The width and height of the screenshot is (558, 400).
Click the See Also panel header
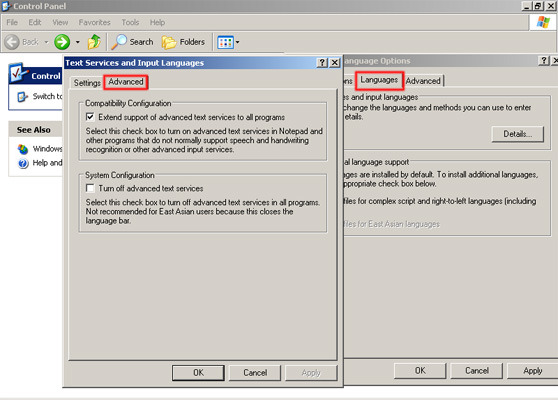[35, 130]
